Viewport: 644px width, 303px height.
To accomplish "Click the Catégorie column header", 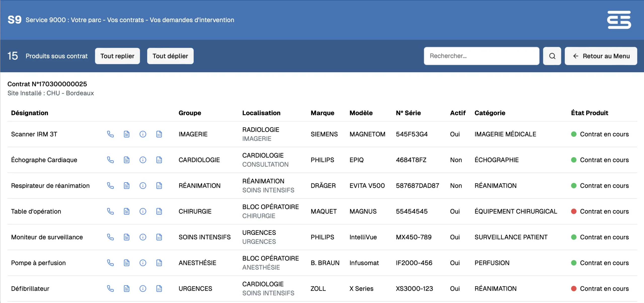I will click(x=490, y=113).
